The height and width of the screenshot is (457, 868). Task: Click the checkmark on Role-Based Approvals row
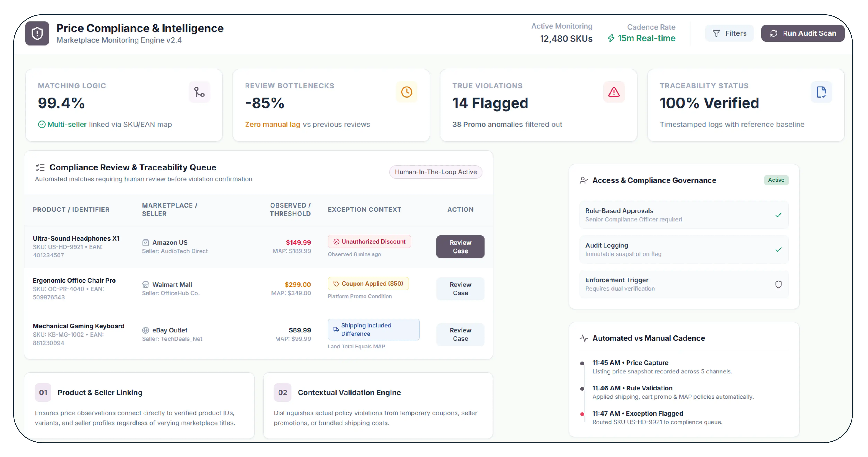778,215
